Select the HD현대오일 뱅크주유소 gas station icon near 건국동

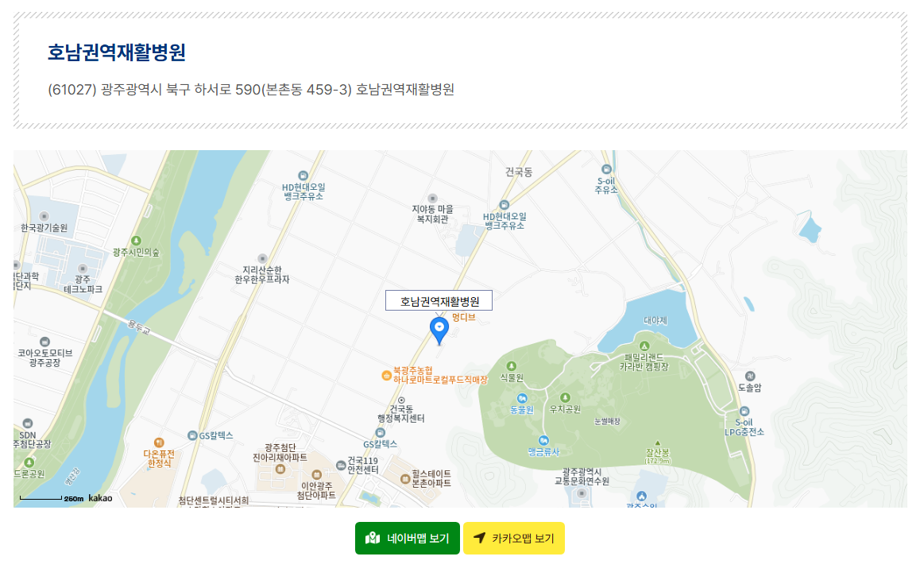(505, 204)
